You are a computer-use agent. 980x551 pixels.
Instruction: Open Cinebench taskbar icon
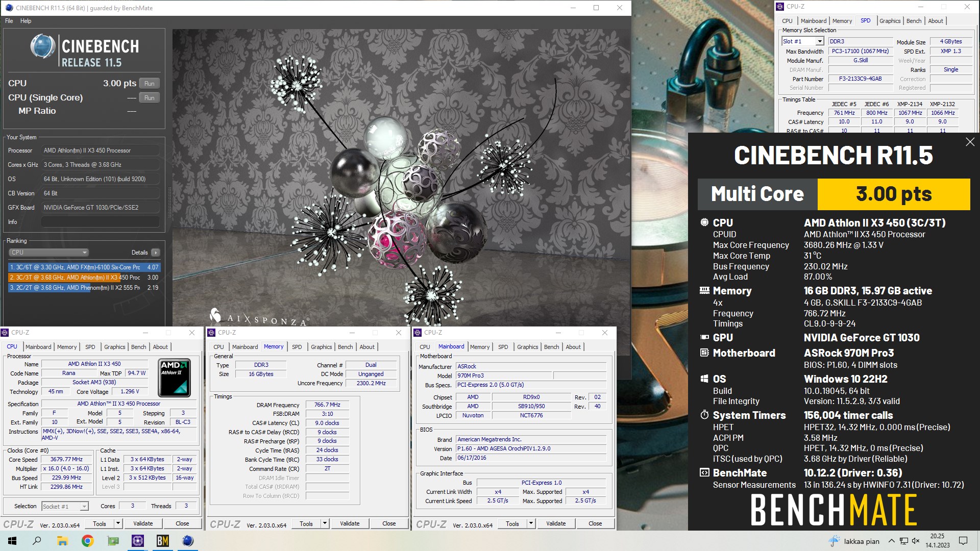(188, 541)
